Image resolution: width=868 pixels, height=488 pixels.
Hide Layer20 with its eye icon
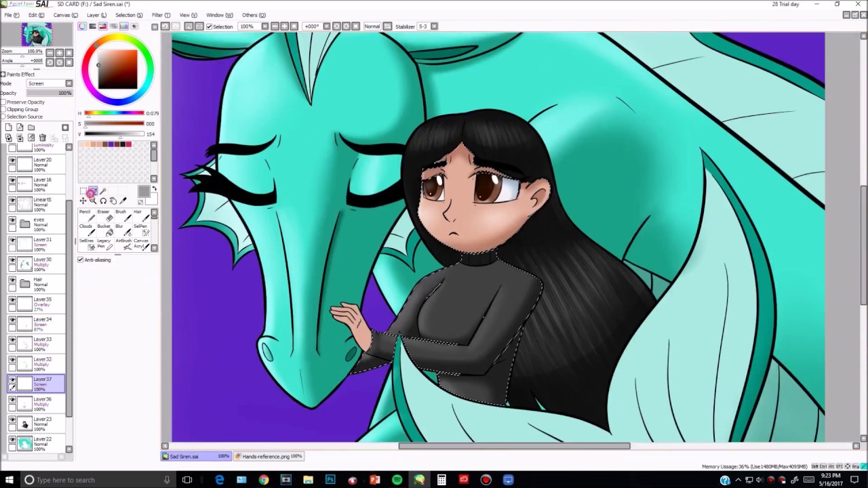pos(12,161)
